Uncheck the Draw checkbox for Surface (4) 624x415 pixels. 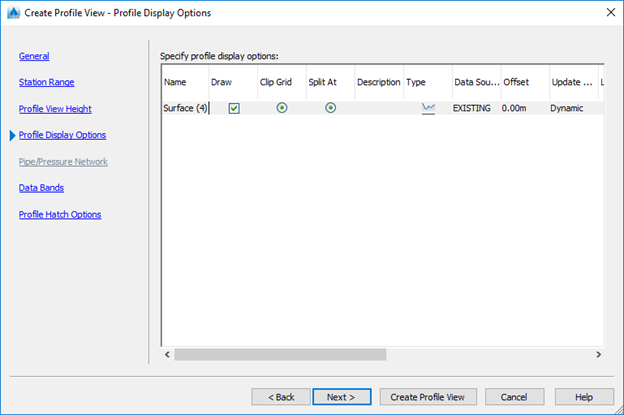click(x=234, y=108)
